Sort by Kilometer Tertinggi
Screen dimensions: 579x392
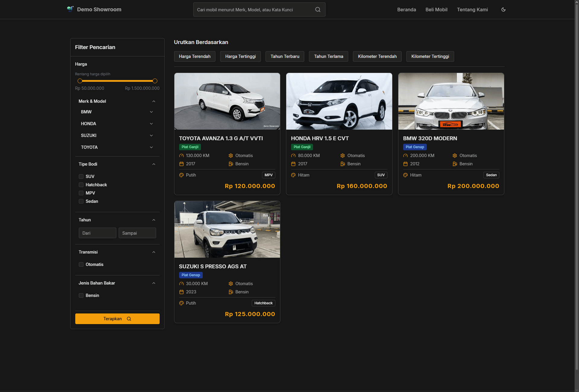(x=430, y=56)
